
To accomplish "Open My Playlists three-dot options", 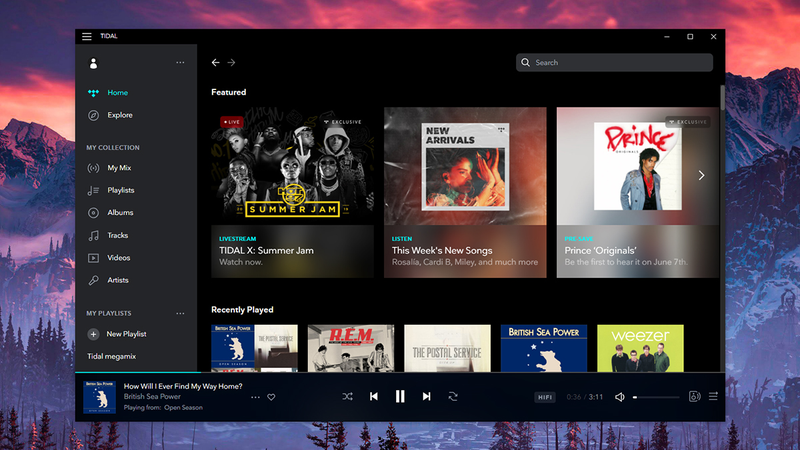I will (180, 313).
